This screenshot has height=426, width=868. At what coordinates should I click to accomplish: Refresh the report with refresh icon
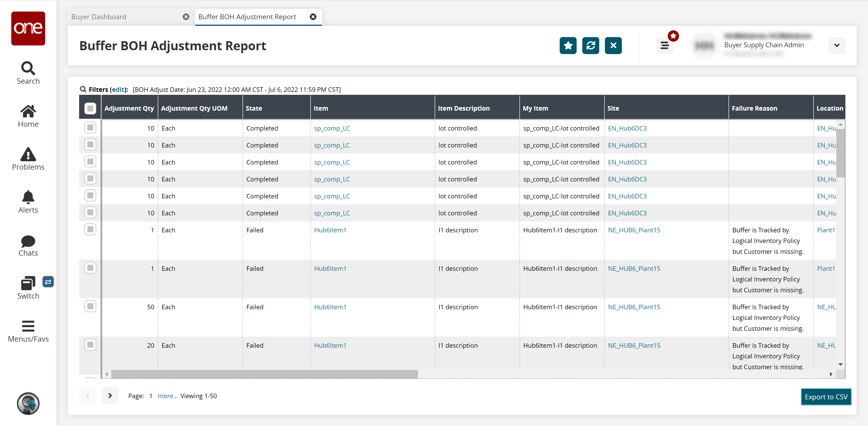(x=590, y=45)
